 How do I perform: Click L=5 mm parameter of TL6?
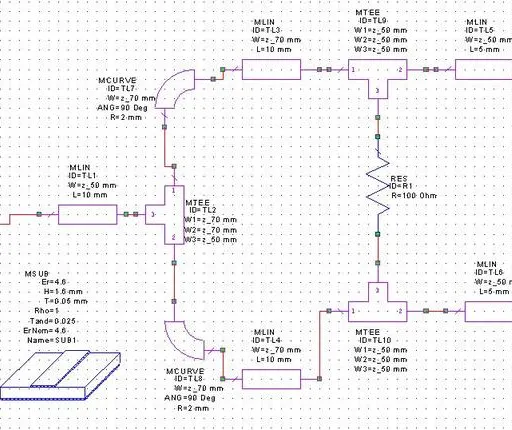tap(494, 292)
